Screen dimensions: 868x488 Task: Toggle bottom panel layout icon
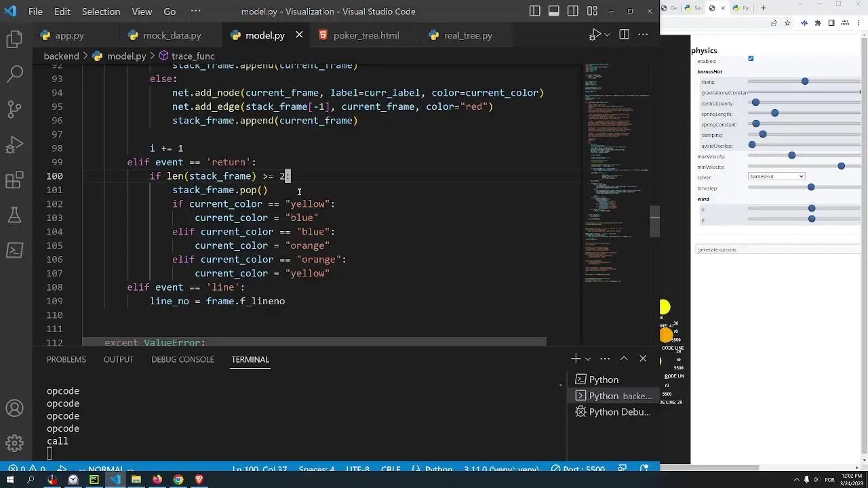point(554,12)
